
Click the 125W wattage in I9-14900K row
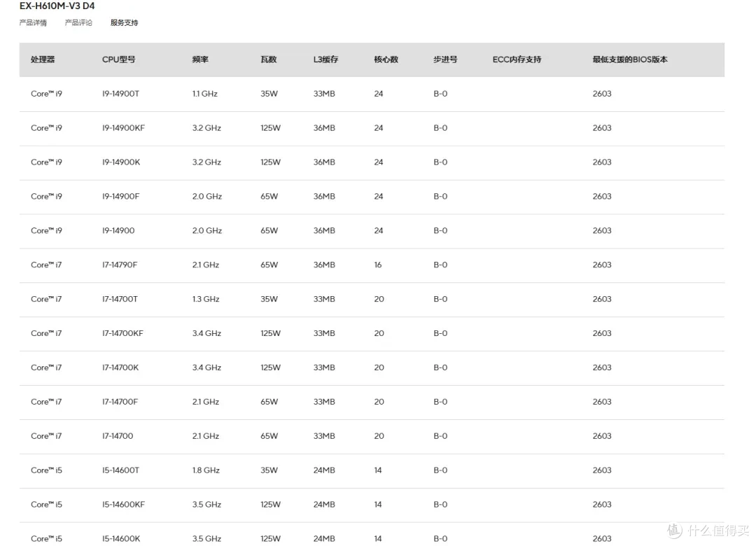tap(270, 162)
